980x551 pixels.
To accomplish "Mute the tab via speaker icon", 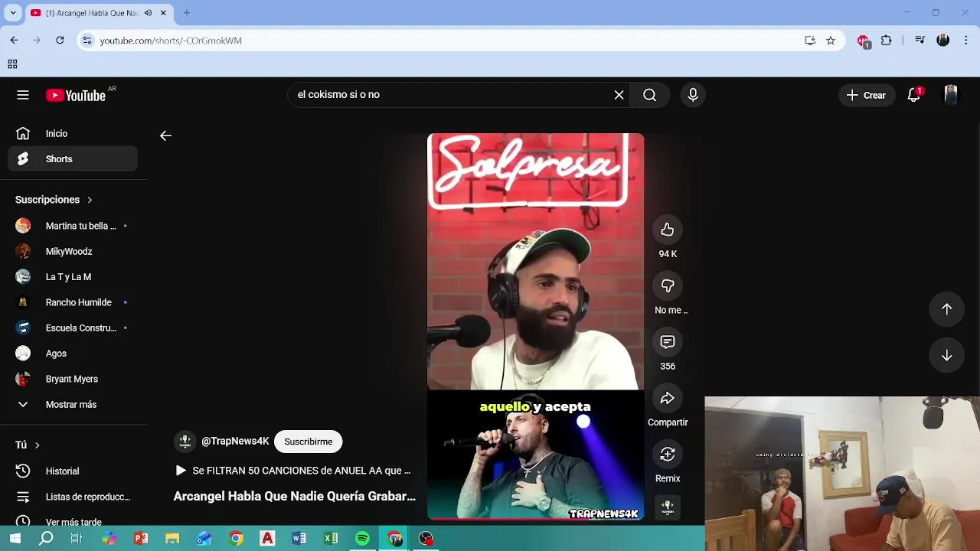I will [x=148, y=13].
